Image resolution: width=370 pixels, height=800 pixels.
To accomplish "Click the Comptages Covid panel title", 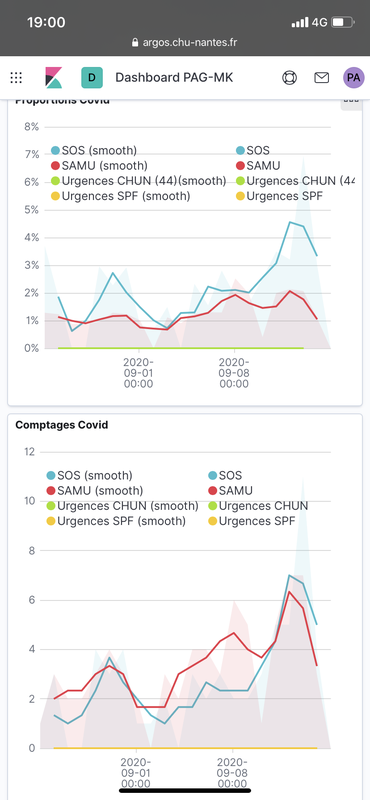I will pos(62,424).
